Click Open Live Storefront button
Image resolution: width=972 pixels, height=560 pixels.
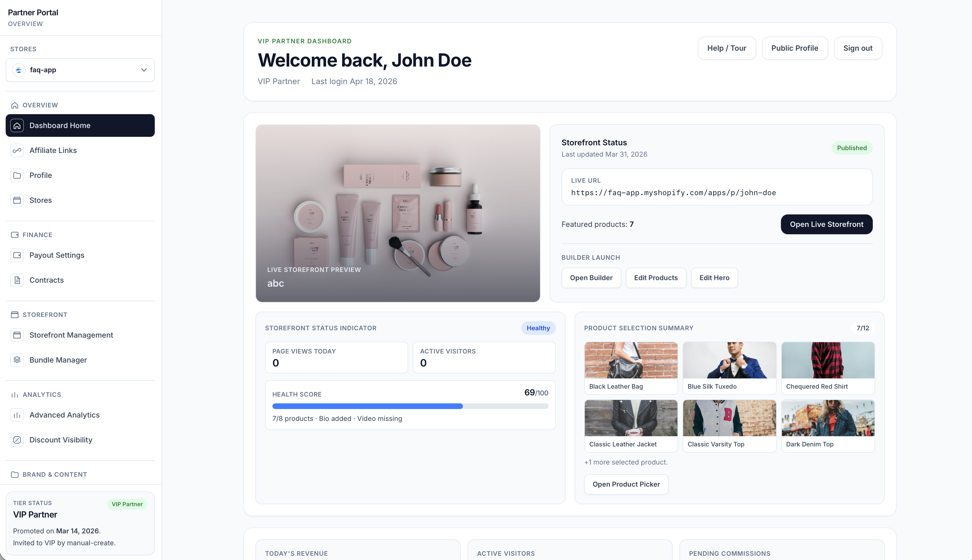[x=827, y=224]
